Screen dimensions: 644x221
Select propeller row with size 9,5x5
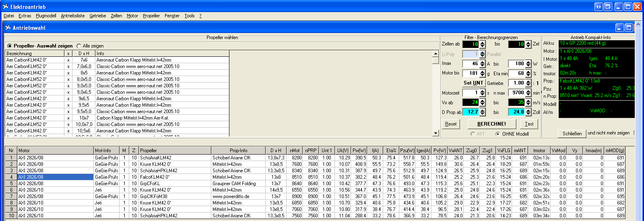click(117, 105)
